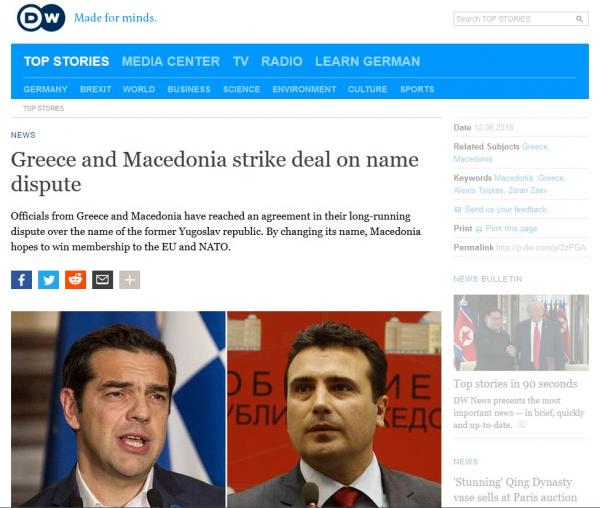This screenshot has width=600, height=508.
Task: Open the Top stories in 90 seconds thumbnail
Action: tap(521, 332)
